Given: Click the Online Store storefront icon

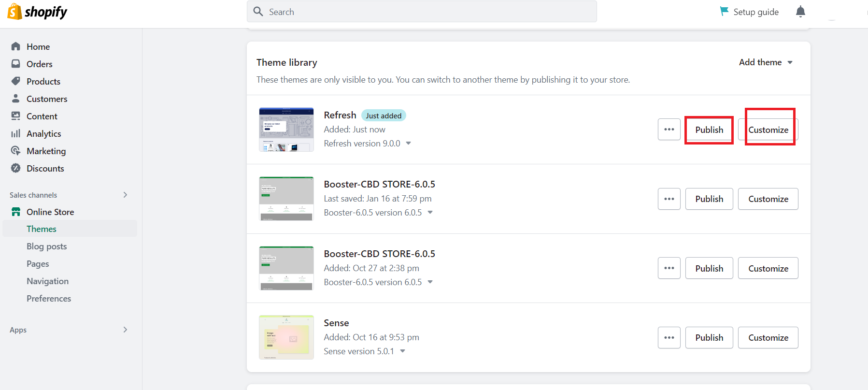Looking at the screenshot, I should (16, 212).
